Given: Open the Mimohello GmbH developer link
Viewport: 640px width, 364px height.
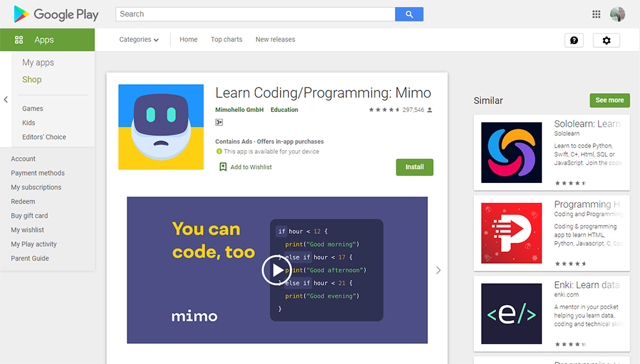Looking at the screenshot, I should [x=239, y=110].
